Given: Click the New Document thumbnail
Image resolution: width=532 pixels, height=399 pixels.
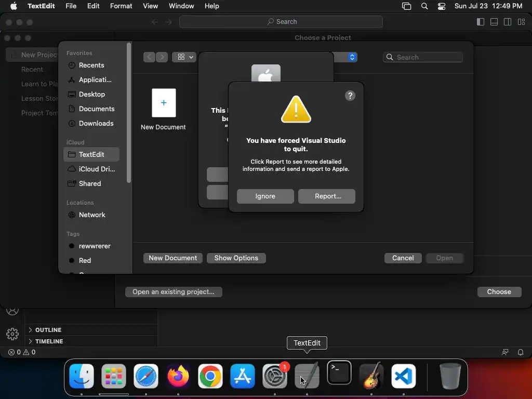Looking at the screenshot, I should (x=164, y=103).
